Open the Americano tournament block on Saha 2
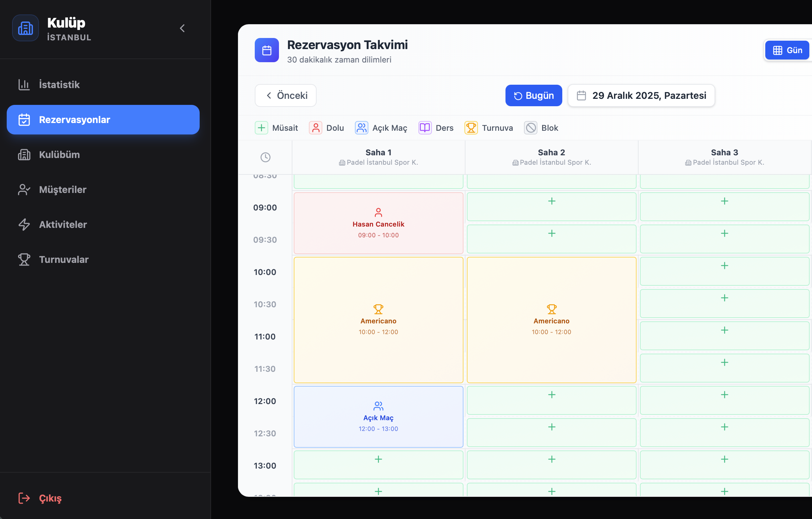812x519 pixels. [551, 320]
